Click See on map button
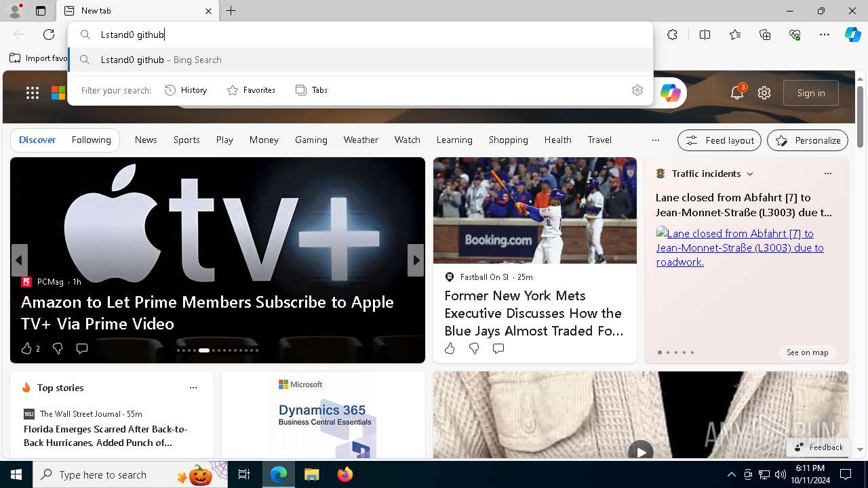This screenshot has width=868, height=488. tap(807, 352)
